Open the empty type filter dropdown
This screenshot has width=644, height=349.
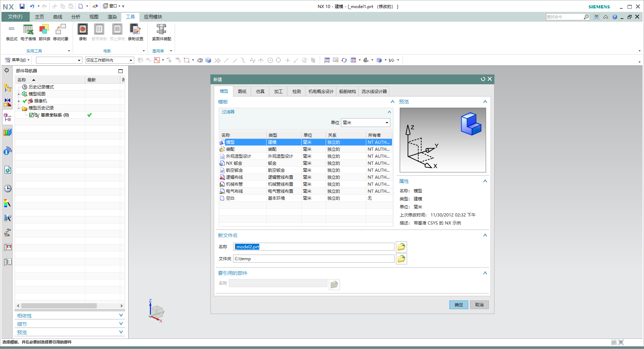tap(59, 60)
